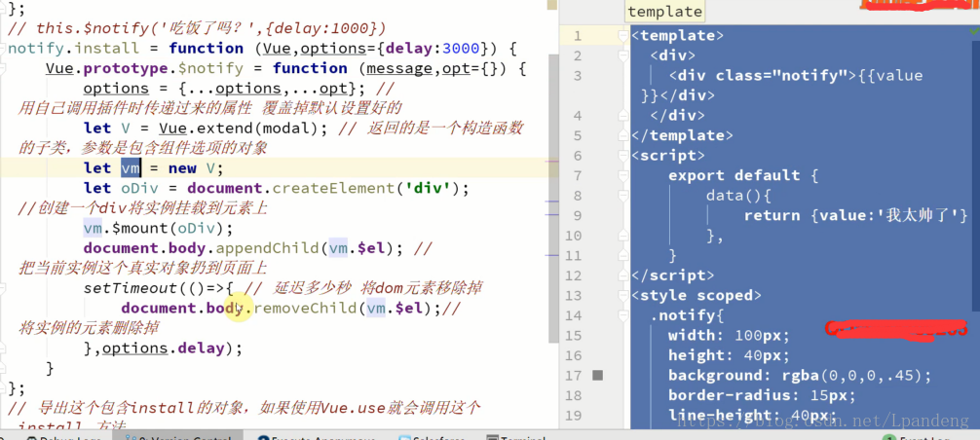Click 'setTimeout' in the left editor
The width and height of the screenshot is (980, 440).
coord(130,288)
